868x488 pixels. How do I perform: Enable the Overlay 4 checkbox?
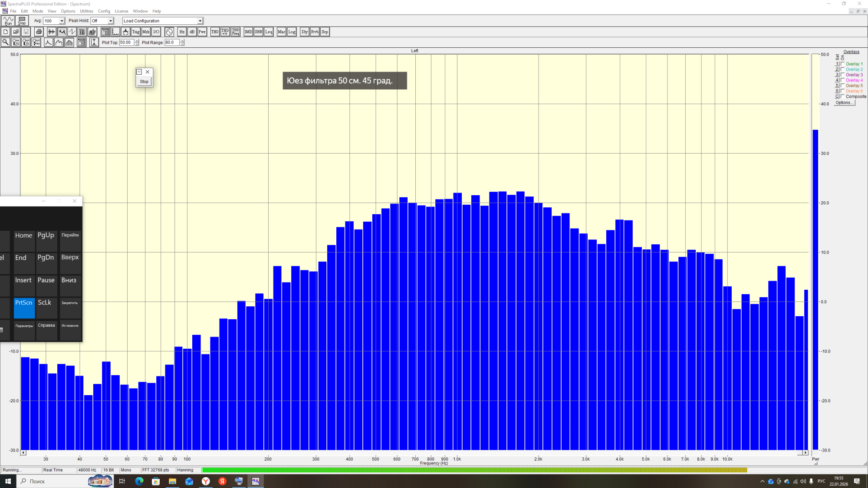coord(842,80)
